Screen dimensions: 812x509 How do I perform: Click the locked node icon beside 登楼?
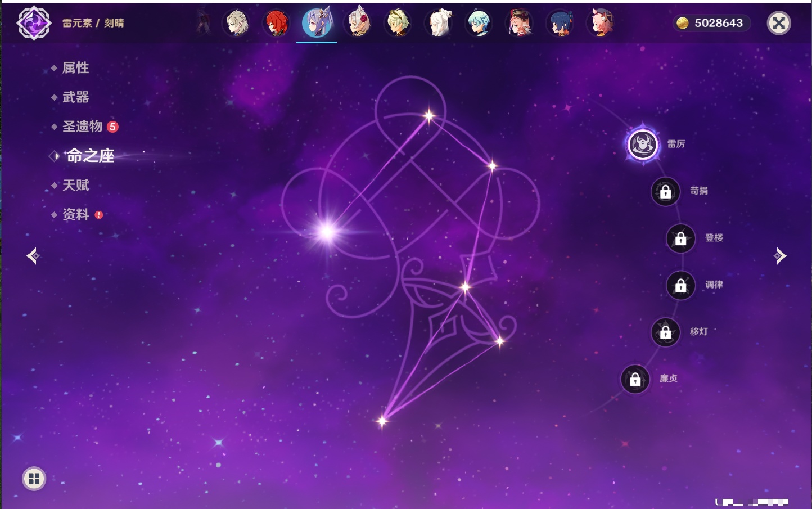point(681,238)
